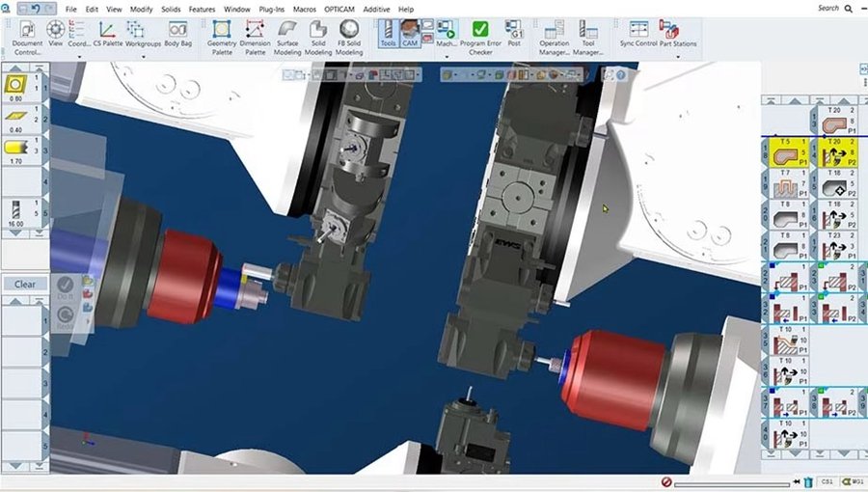Open the OPTICAM menu
Screen dimensions: 868x492
click(339, 10)
